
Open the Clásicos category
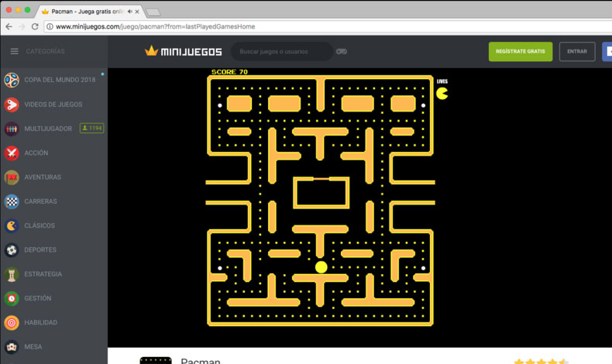click(40, 225)
